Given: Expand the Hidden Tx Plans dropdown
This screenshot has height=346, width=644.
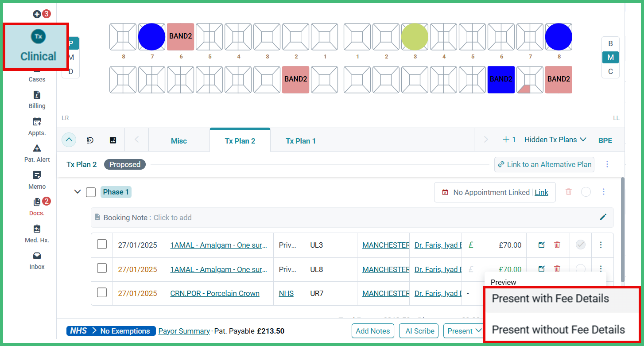Looking at the screenshot, I should (555, 140).
